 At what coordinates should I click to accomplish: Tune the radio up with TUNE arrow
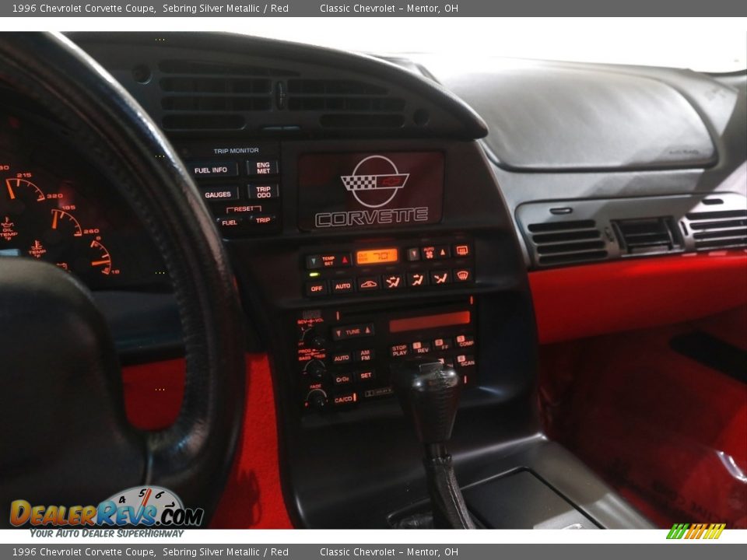click(x=367, y=330)
